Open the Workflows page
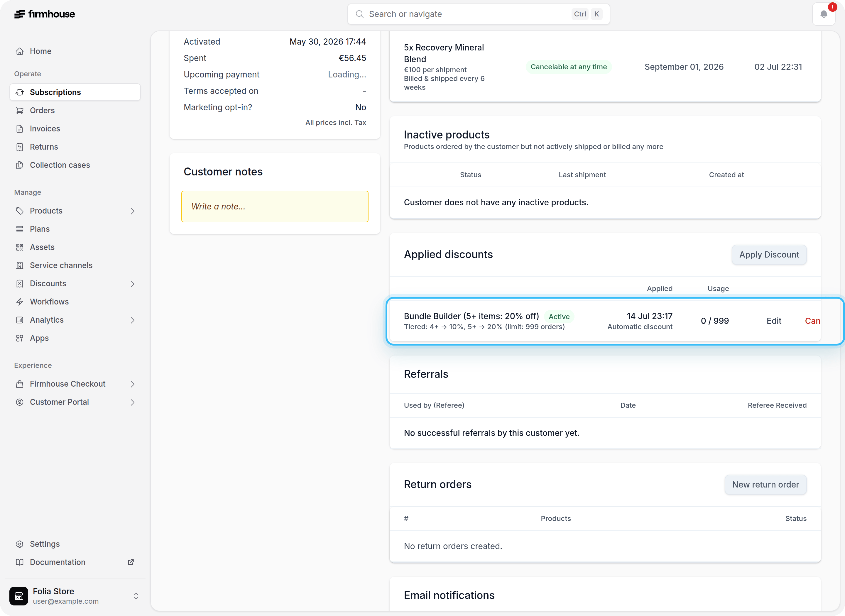Screen dimensions: 845x616 click(75, 302)
